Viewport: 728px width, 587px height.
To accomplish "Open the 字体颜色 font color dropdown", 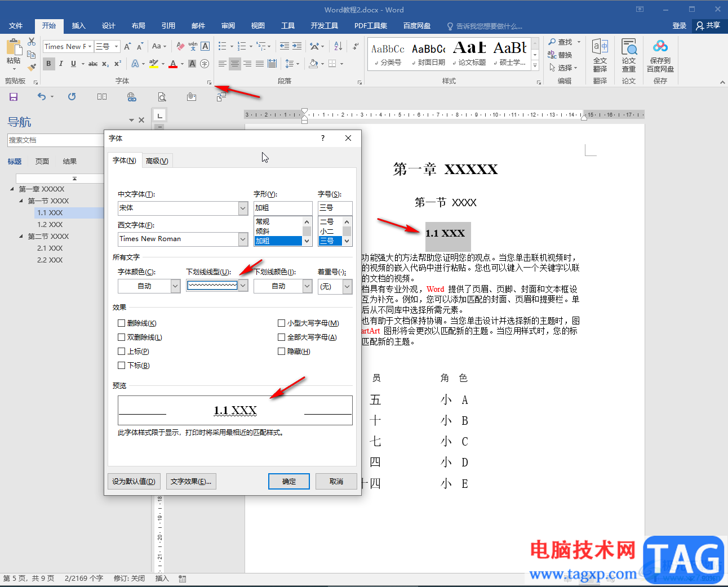I will [x=175, y=286].
